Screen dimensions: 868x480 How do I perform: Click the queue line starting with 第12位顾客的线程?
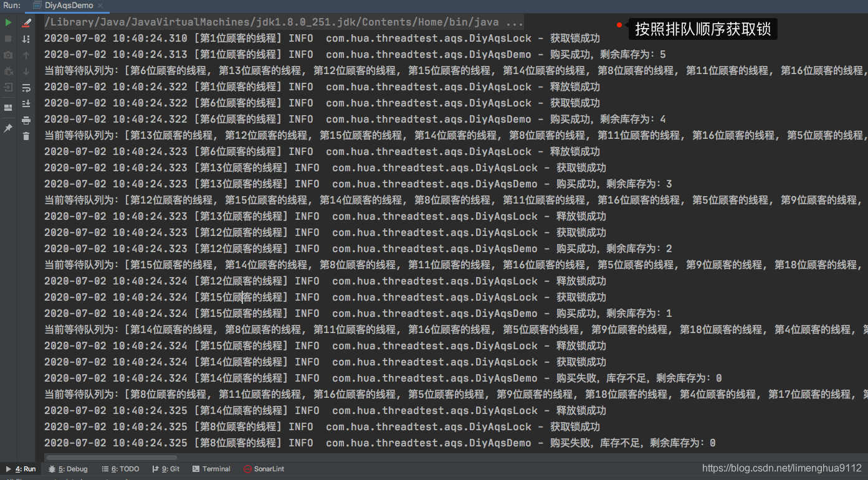click(x=455, y=200)
